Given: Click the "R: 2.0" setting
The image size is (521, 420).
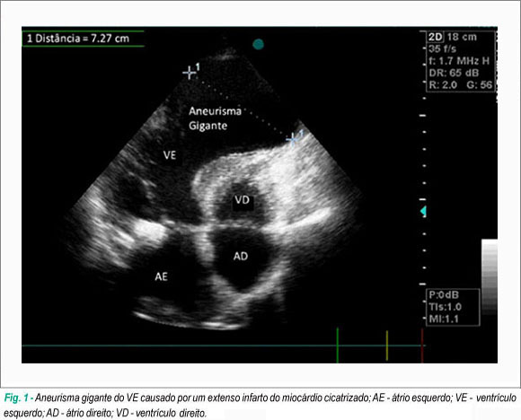Looking at the screenshot, I should 443,85.
